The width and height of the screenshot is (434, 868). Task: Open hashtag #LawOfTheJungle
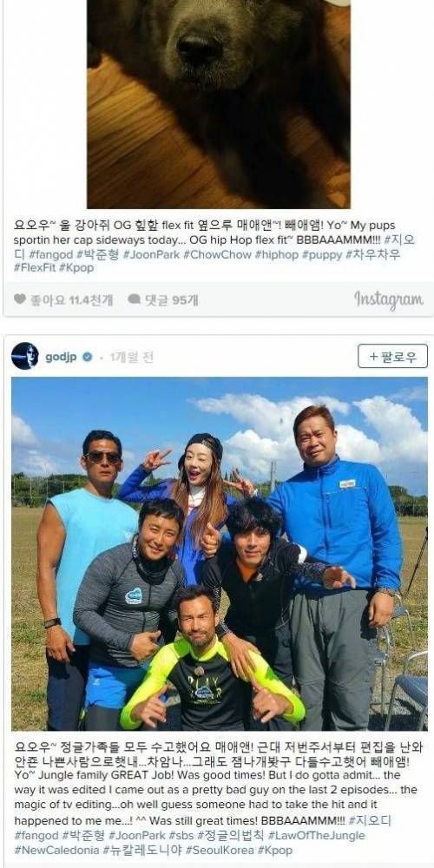[x=317, y=835]
